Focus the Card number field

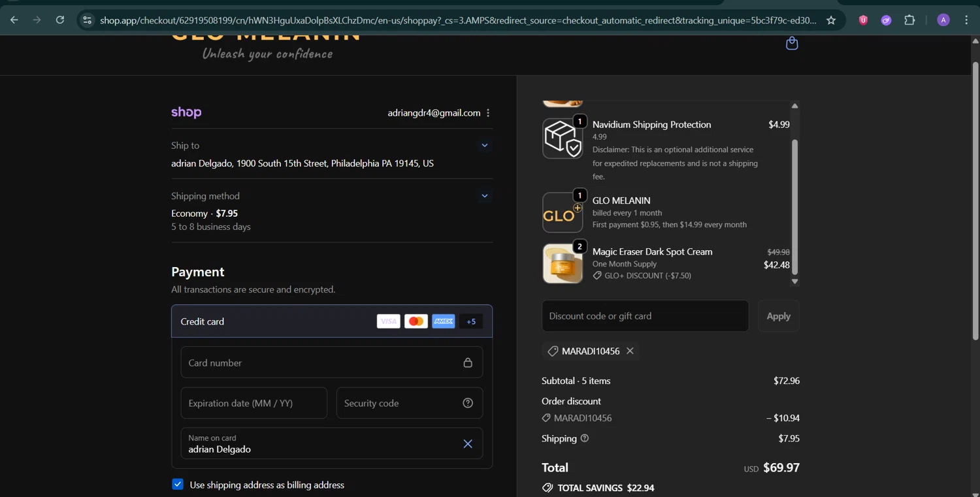pos(332,362)
